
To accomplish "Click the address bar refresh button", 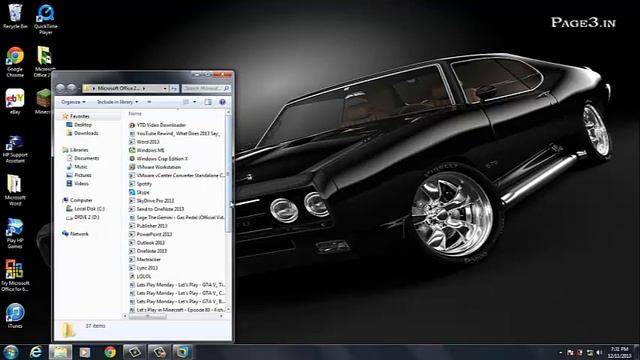I will (174, 88).
